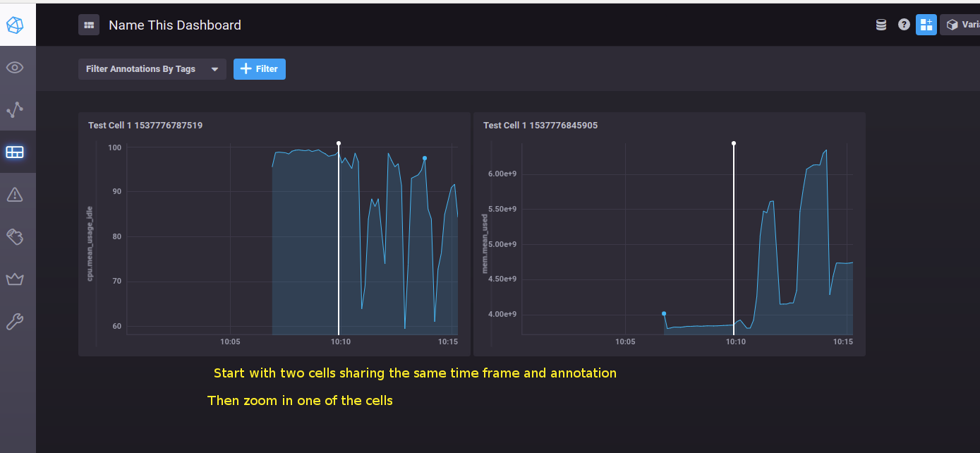Open the Filter Annotations By Tags dropdown

152,68
